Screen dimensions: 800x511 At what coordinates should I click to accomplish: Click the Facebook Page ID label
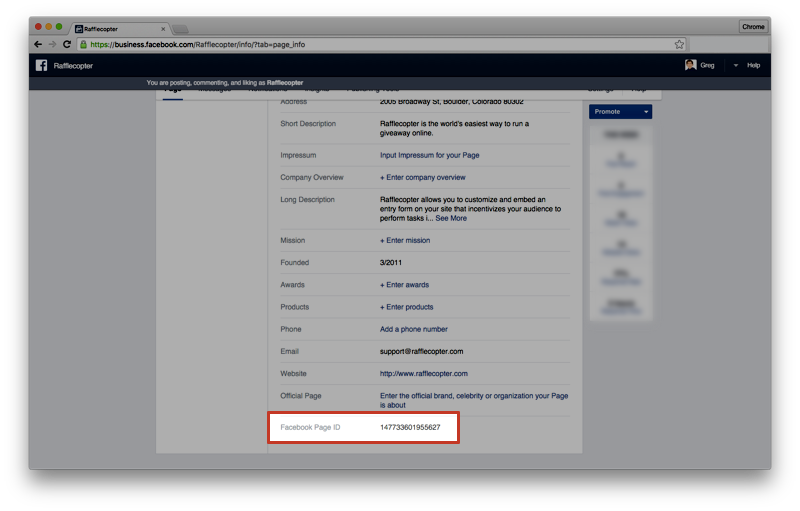[x=310, y=427]
